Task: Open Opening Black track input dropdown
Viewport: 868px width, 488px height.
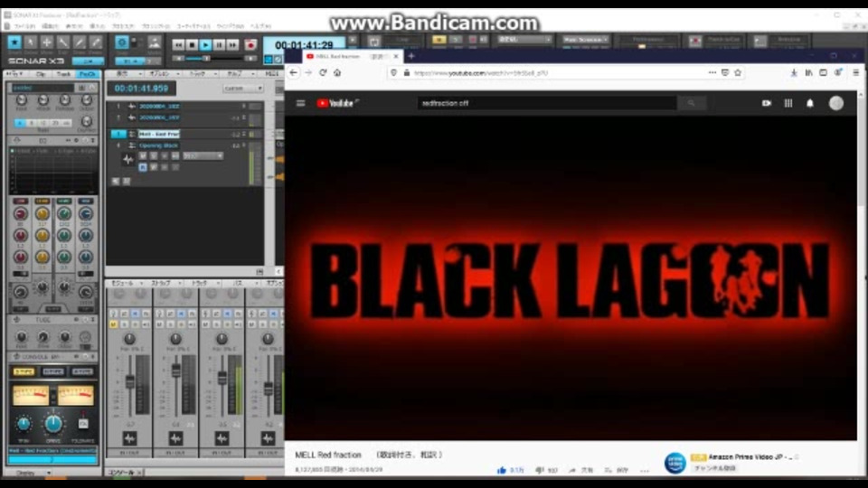Action: 203,156
